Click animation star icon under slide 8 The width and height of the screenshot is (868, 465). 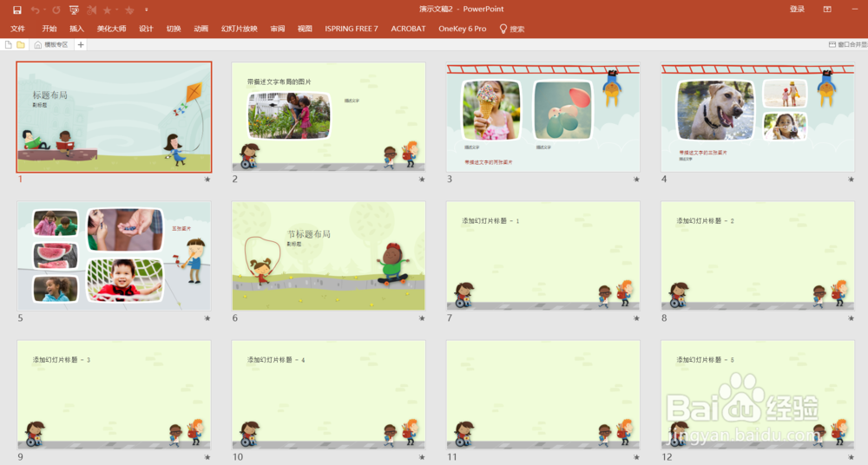(x=851, y=318)
